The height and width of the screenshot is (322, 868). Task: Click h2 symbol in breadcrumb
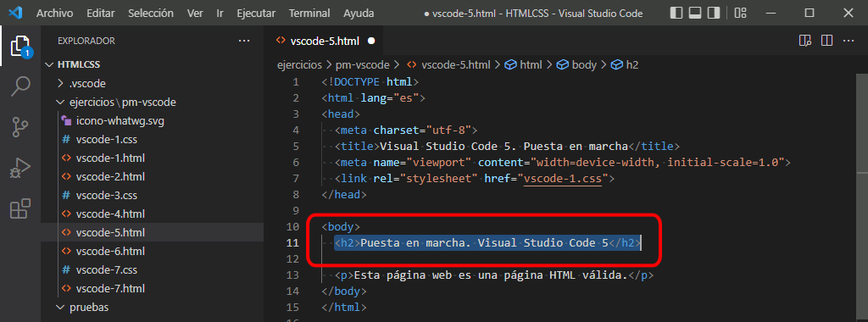[x=625, y=64]
